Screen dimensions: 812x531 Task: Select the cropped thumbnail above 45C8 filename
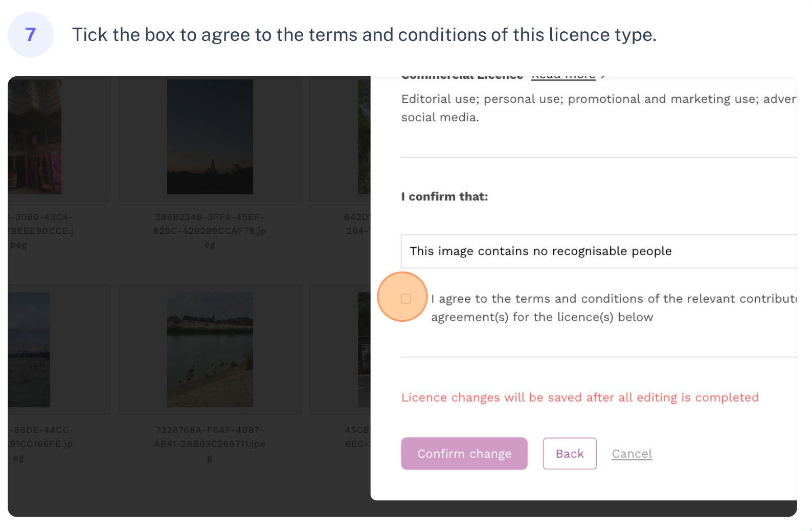pos(364,350)
